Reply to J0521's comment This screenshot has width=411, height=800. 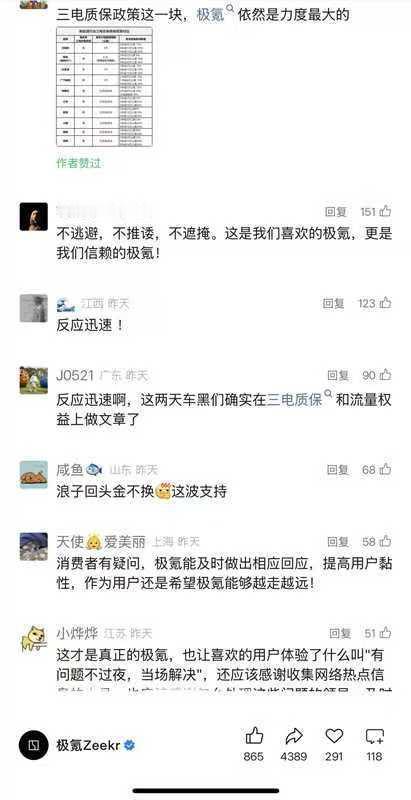(338, 376)
